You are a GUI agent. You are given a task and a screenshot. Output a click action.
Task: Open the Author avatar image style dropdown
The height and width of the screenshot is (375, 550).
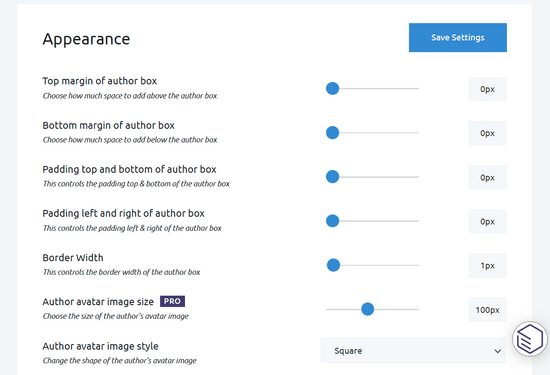click(x=413, y=350)
